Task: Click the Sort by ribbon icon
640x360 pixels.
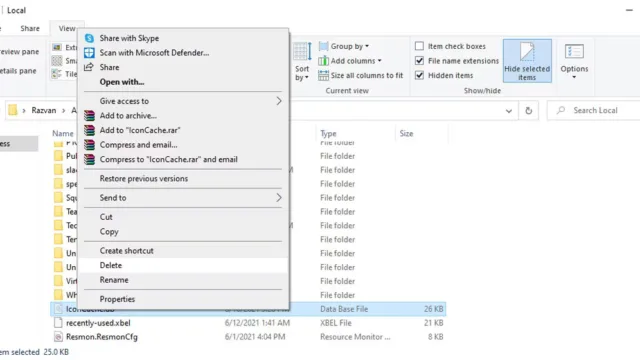Action: click(302, 52)
